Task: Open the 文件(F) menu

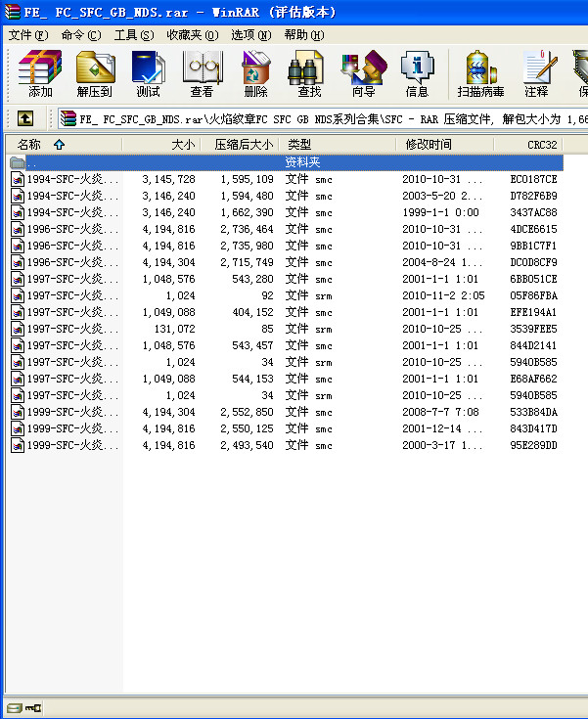Action: [28, 35]
